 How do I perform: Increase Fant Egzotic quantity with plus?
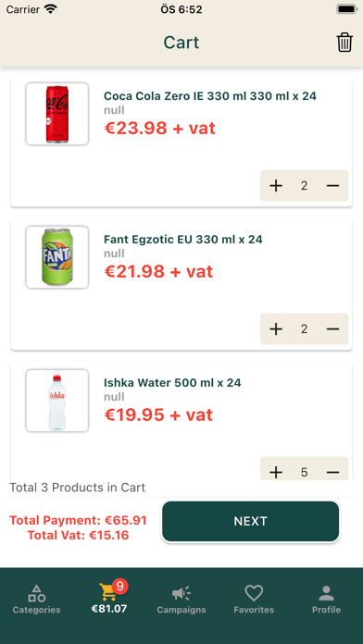click(276, 329)
